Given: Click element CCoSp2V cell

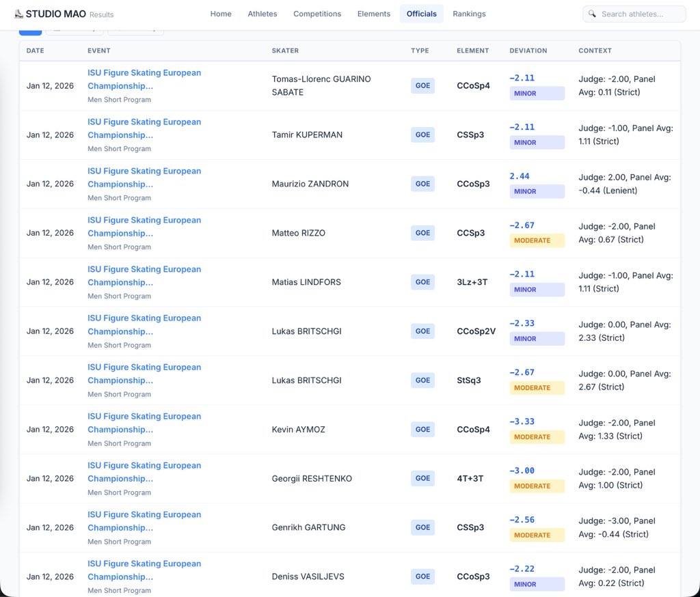Looking at the screenshot, I should click(476, 331).
